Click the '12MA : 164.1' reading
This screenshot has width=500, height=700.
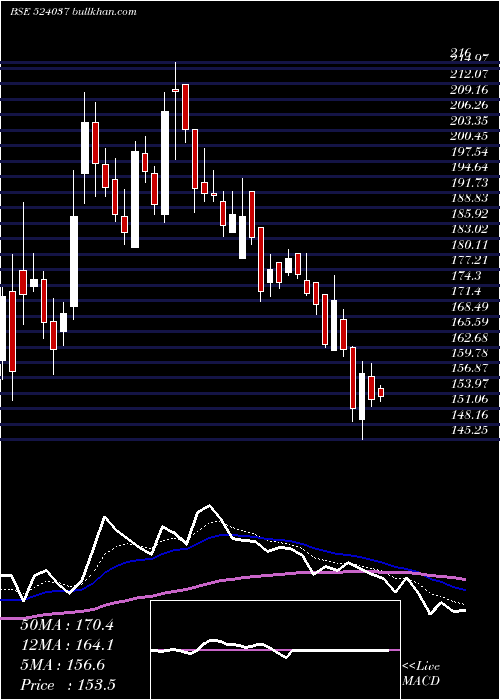coord(67,645)
